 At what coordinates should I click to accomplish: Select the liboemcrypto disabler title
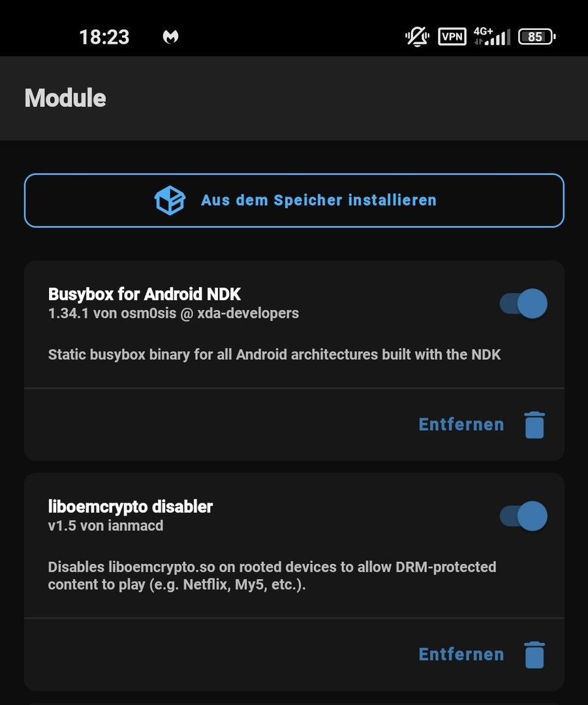131,507
